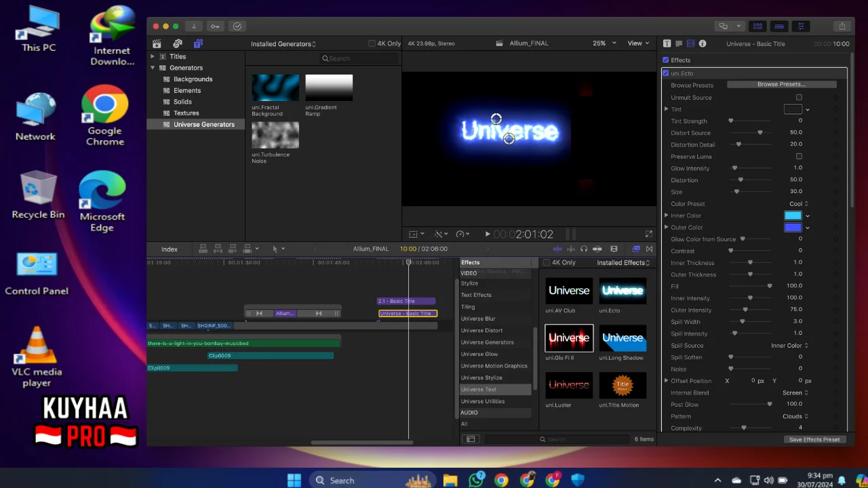Expand the Inner Color disclosure triangle
This screenshot has width=868, height=488.
pos(667,216)
